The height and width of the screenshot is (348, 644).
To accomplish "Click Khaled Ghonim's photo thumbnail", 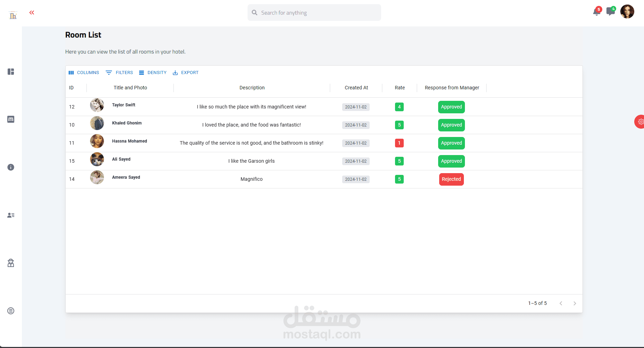I will click(x=97, y=123).
